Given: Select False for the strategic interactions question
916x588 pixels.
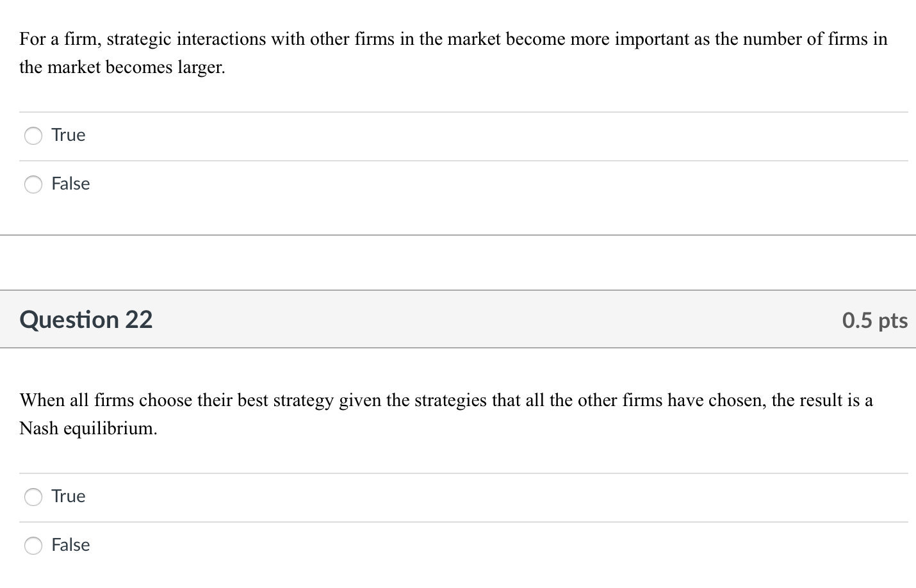Looking at the screenshot, I should pos(33,184).
